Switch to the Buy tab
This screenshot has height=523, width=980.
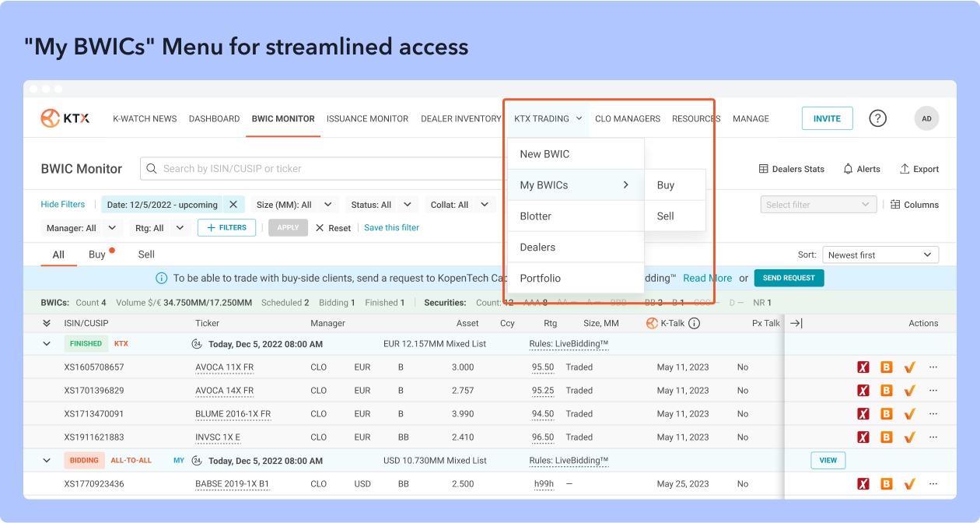[97, 254]
